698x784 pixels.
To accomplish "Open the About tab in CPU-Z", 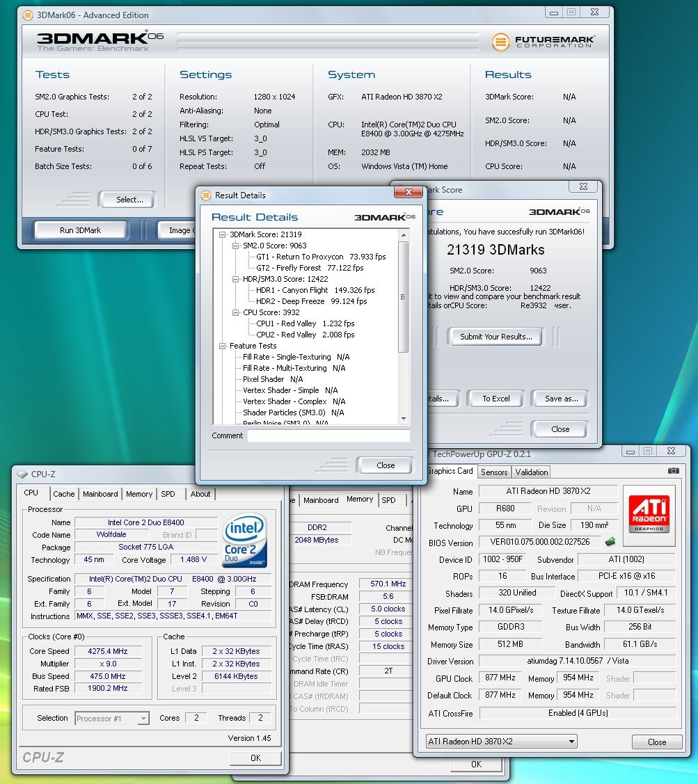I will 200,494.
